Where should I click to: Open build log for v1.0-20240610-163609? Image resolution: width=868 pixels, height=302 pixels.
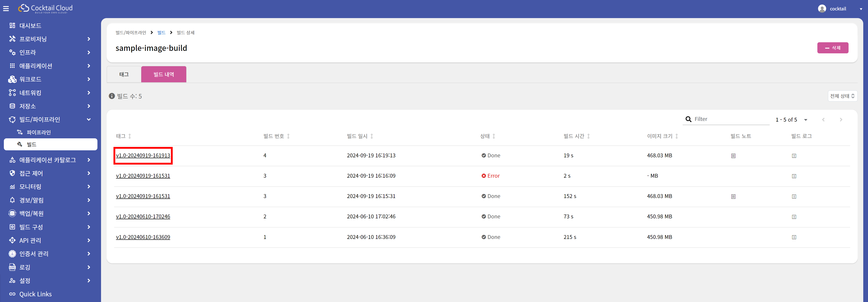click(x=794, y=237)
